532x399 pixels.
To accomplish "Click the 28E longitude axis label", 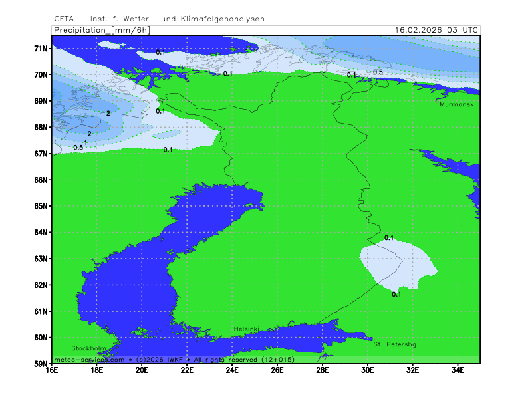I will tap(322, 370).
